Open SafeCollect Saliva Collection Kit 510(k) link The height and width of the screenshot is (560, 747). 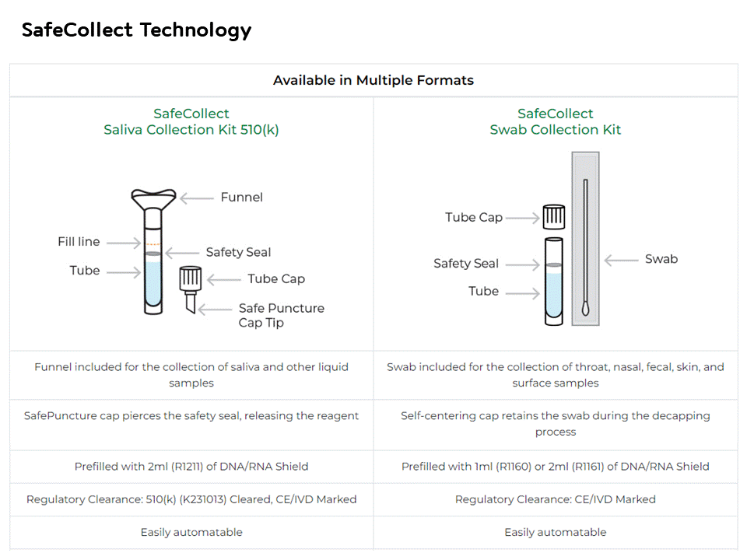pos(191,121)
